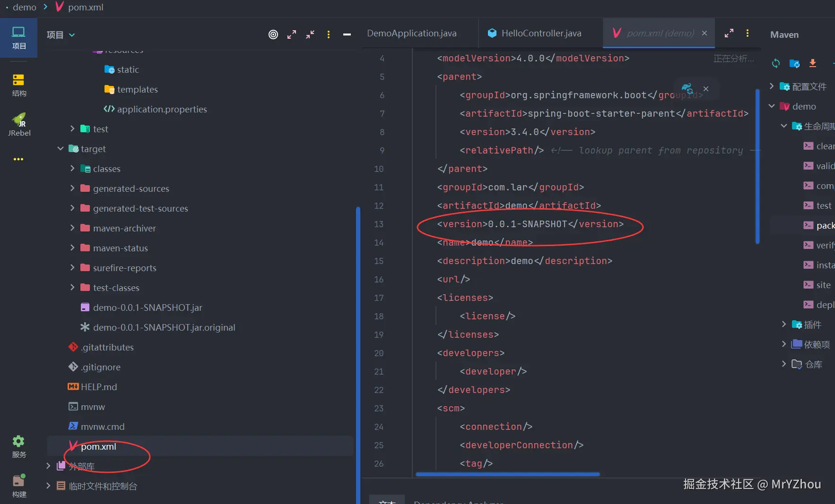Expand the test folder
This screenshot has width=835, height=504.
click(x=72, y=128)
